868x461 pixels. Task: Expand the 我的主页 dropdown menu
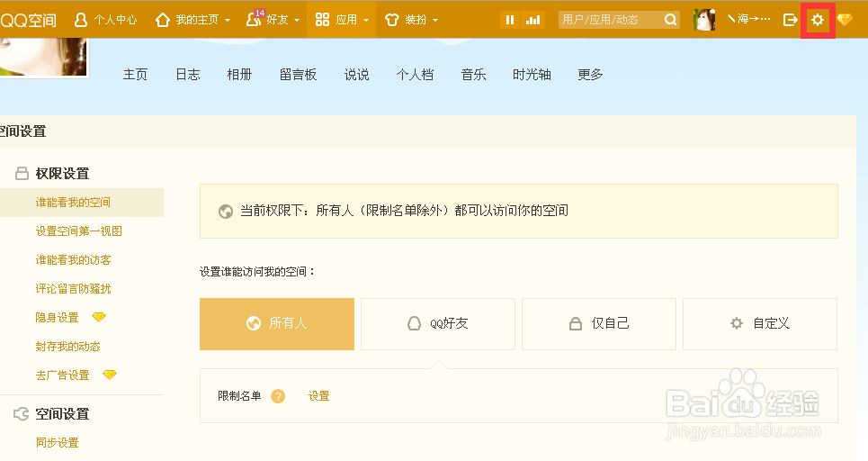click(x=192, y=20)
